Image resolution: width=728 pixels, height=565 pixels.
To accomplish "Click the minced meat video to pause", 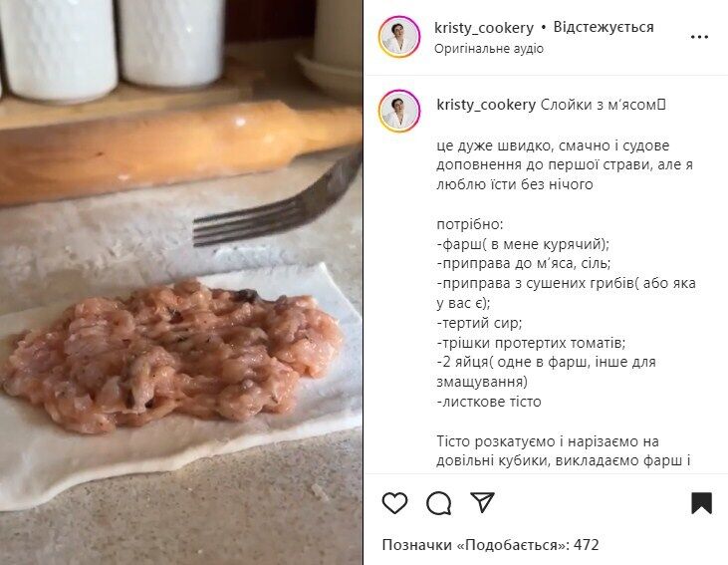I will point(181,283).
